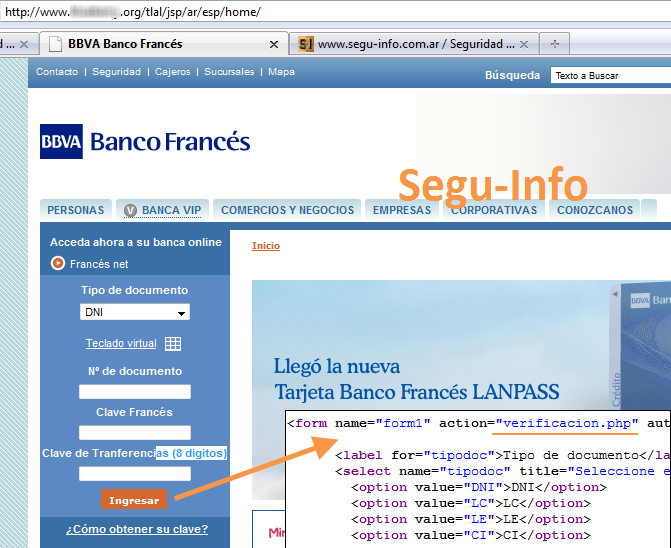The height and width of the screenshot is (548, 671).
Task: Click the "Búsqueda" label
Action: click(x=512, y=75)
